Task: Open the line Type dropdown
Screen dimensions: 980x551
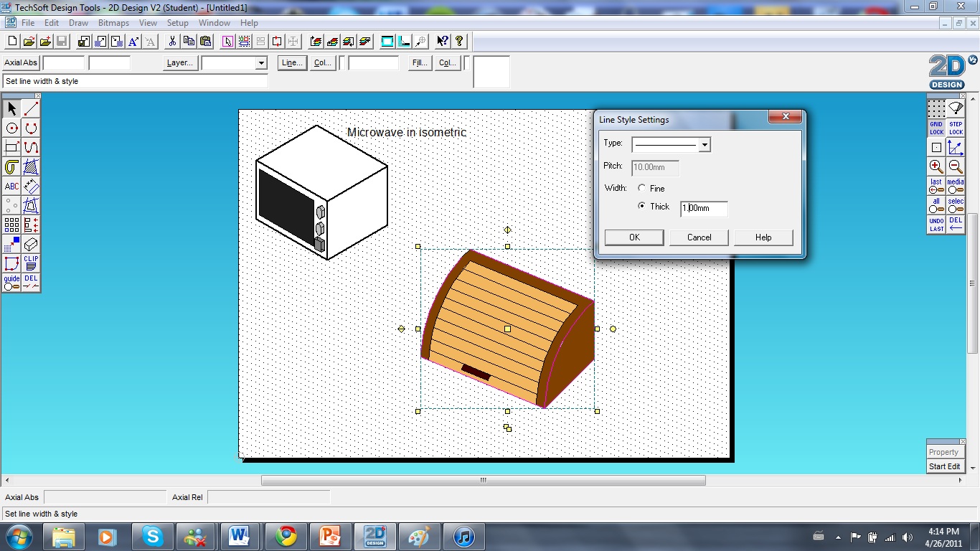Action: 705,144
